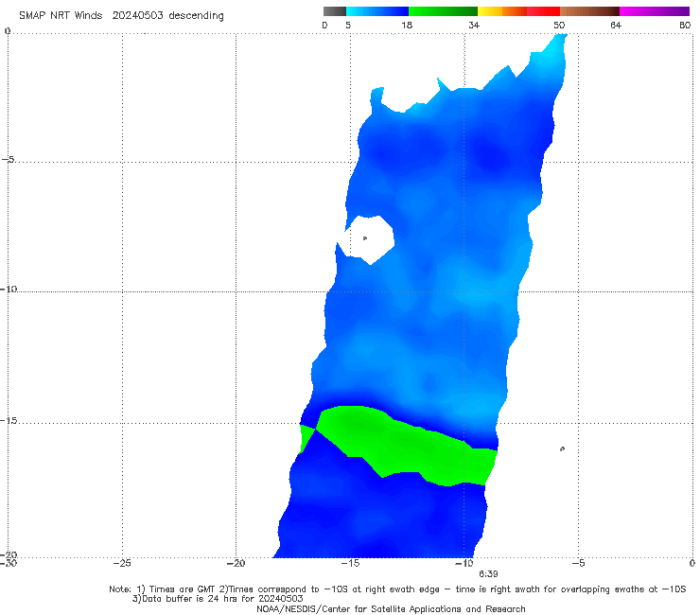Click the cyan-to-blue segment of the color bar
This screenshot has width=700, height=615.
tap(377, 11)
